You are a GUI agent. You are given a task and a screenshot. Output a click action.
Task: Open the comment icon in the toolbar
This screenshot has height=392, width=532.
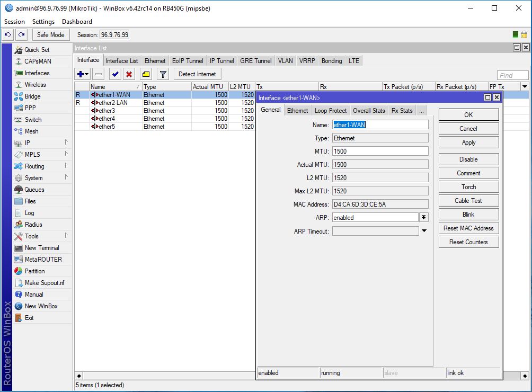[147, 74]
